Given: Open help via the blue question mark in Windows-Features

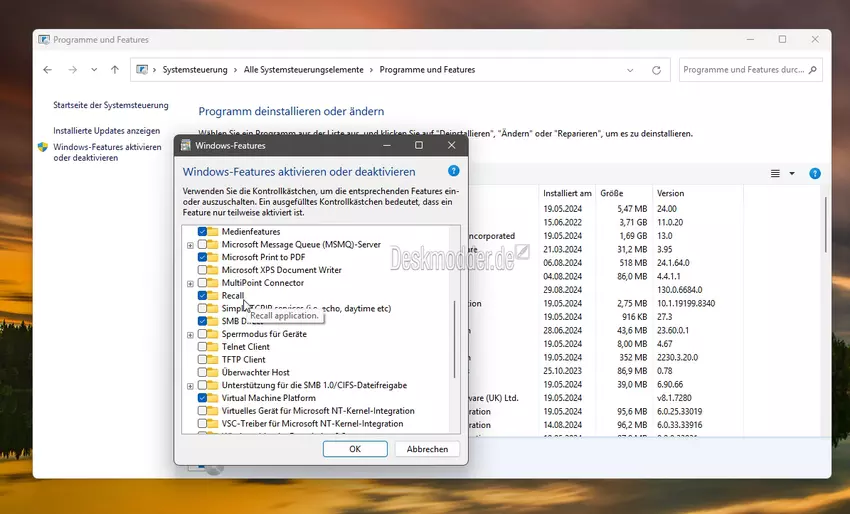Looking at the screenshot, I should [x=453, y=172].
